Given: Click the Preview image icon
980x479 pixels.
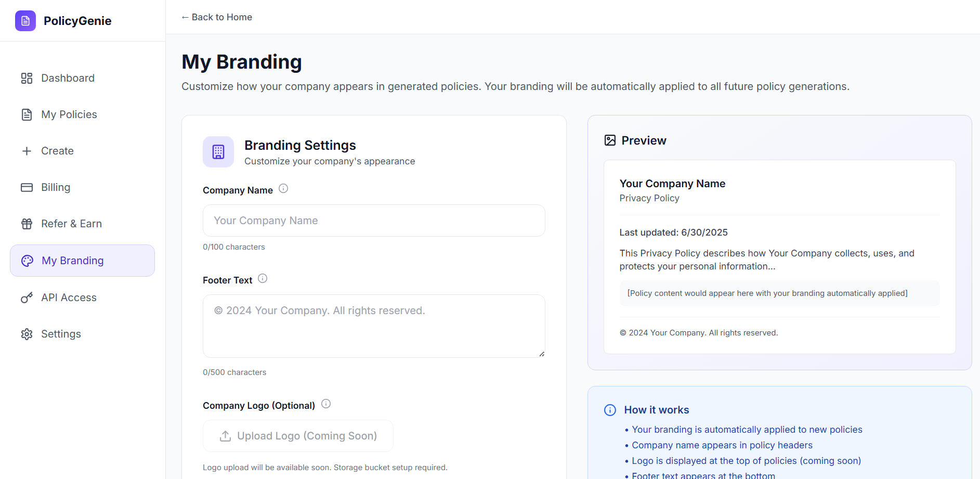Looking at the screenshot, I should (610, 140).
